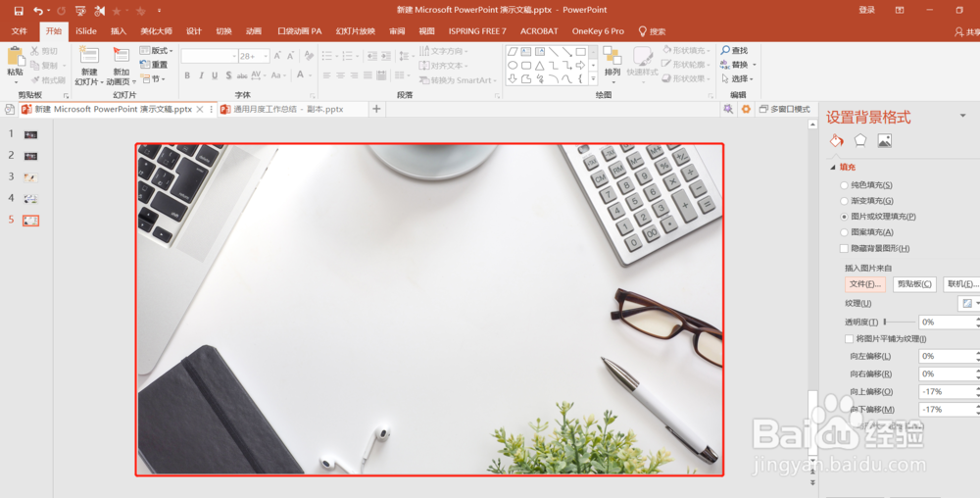The width and height of the screenshot is (980, 498).
Task: Select the right arrow shape in gallery
Action: click(x=580, y=65)
